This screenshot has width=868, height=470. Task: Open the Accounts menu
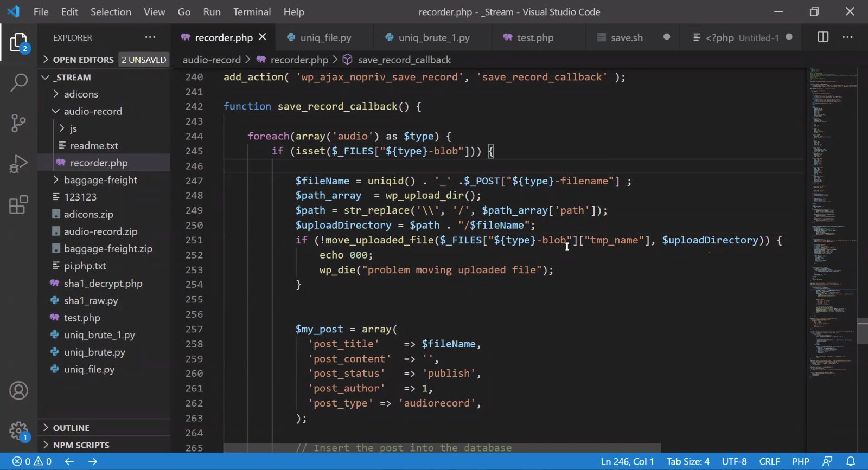(x=18, y=391)
